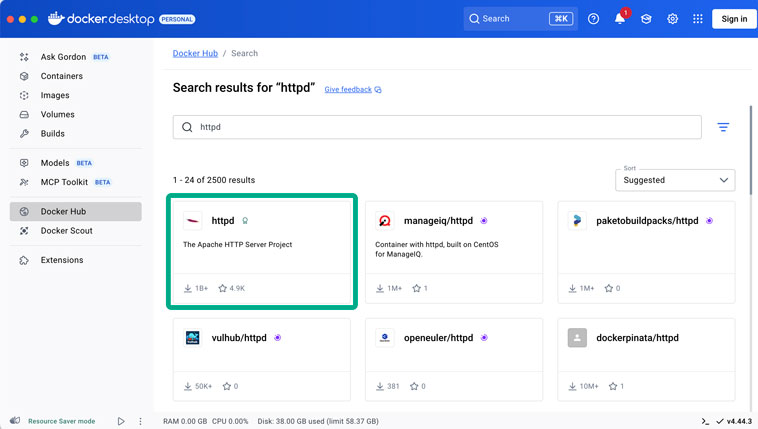The image size is (758, 429).
Task: Click the Resource Saver mode leaf icon
Action: [x=15, y=421]
